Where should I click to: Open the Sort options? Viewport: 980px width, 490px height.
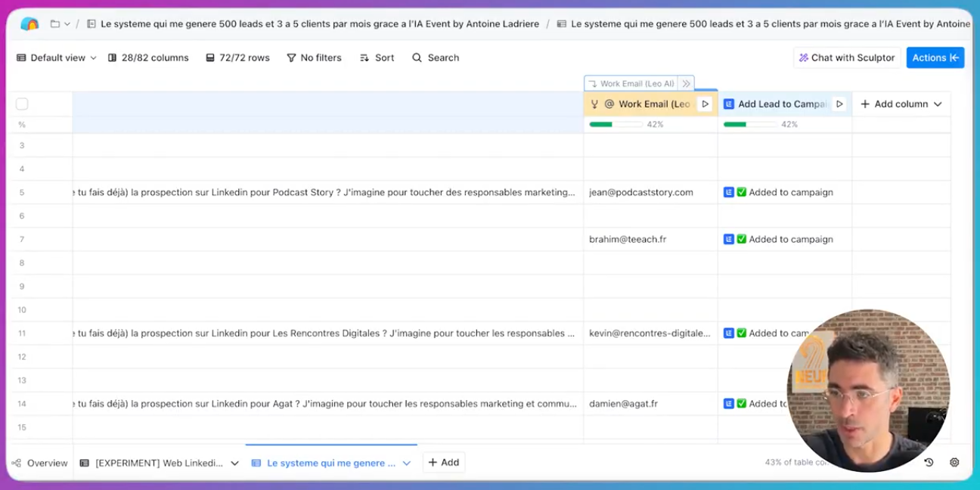click(377, 57)
